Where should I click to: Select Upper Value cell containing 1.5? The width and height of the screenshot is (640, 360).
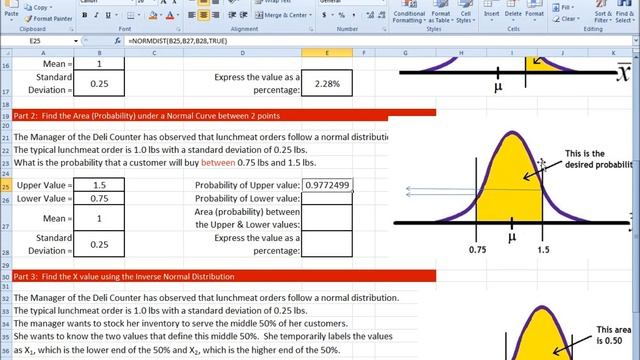[99, 185]
